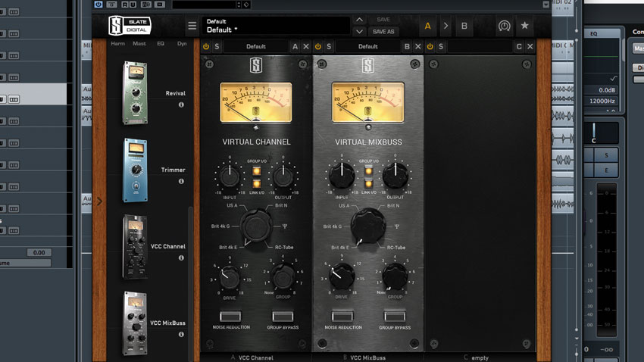Screen dimensions: 644x362
Task: Open host plugin preset field dropdown
Action: click(205, 5)
